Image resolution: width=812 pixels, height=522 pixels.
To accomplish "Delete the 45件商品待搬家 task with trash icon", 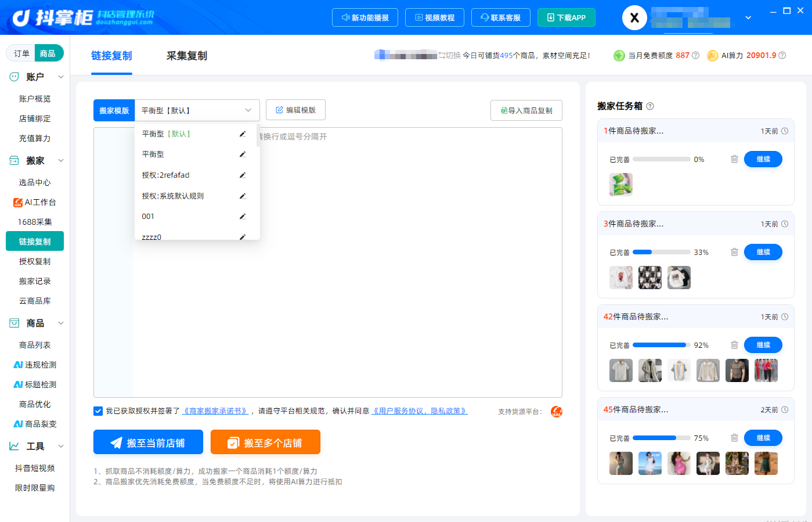I will point(734,438).
